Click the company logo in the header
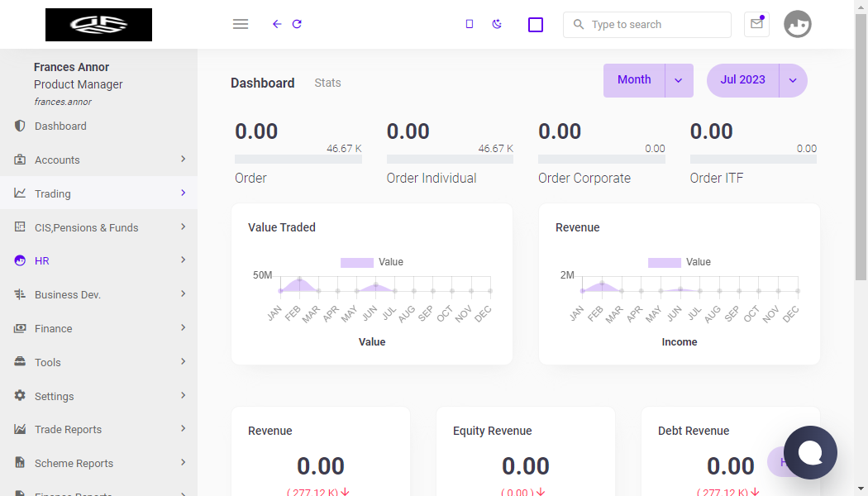This screenshot has height=496, width=868. [x=98, y=24]
